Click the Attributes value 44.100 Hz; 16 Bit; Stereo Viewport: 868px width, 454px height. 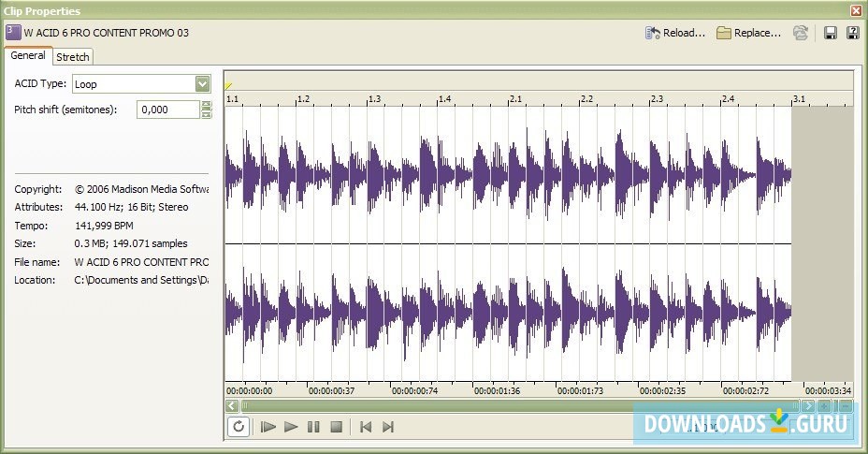[131, 207]
